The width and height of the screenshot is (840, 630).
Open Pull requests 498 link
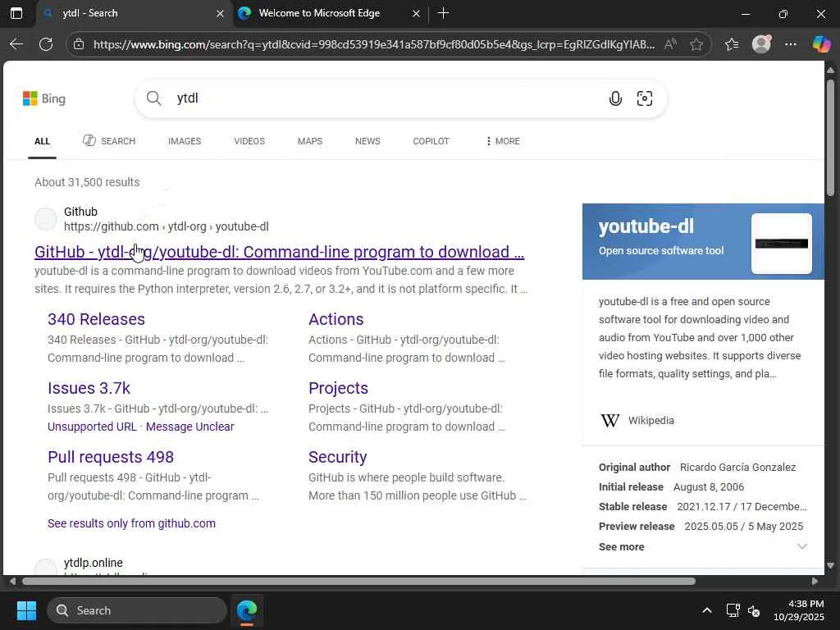tap(111, 457)
